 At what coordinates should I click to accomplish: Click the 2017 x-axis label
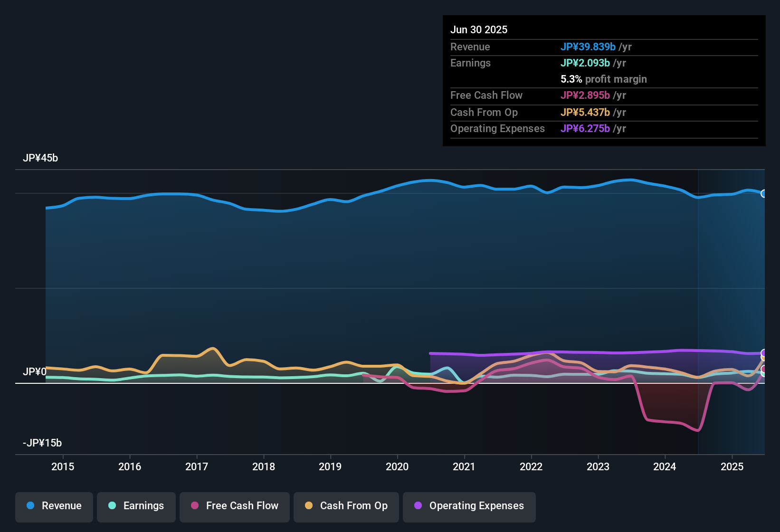tap(197, 466)
